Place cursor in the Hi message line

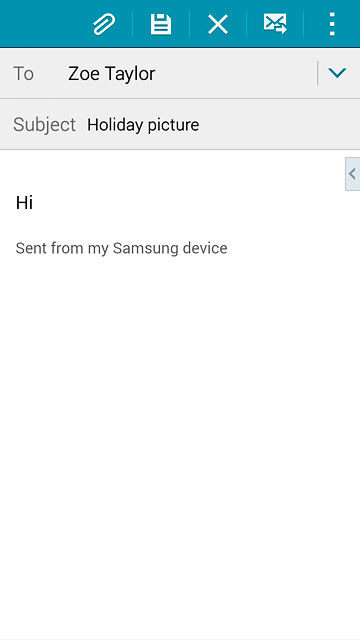[24, 203]
